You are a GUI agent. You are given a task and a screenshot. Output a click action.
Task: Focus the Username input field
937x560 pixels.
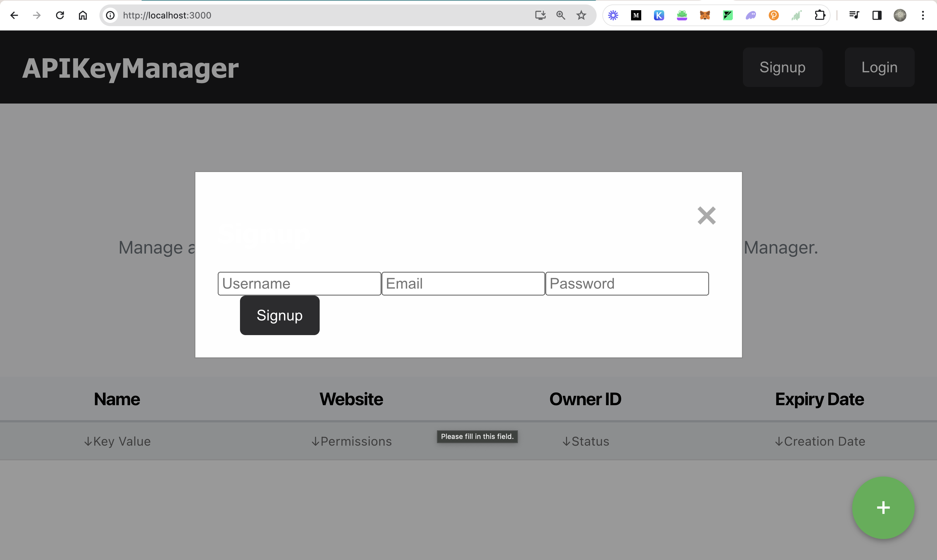click(299, 284)
